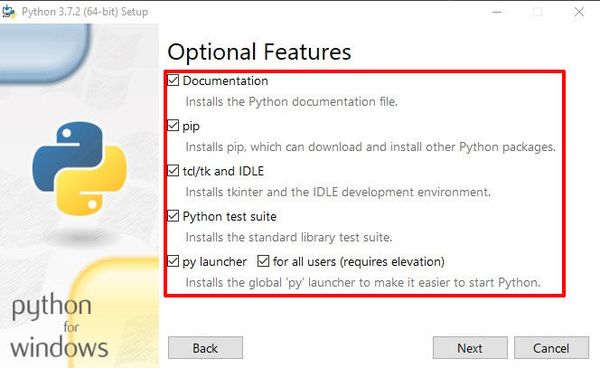Uncheck the Documentation checkbox

click(x=173, y=80)
